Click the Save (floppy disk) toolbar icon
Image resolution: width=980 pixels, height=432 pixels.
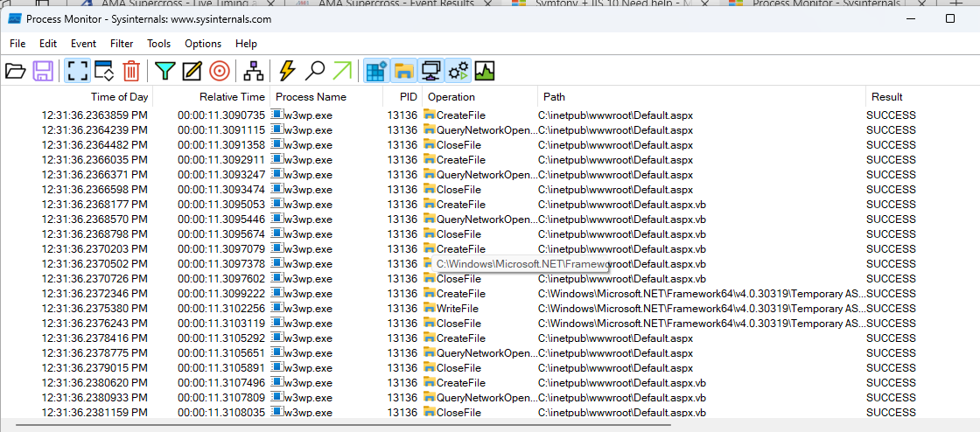(43, 71)
